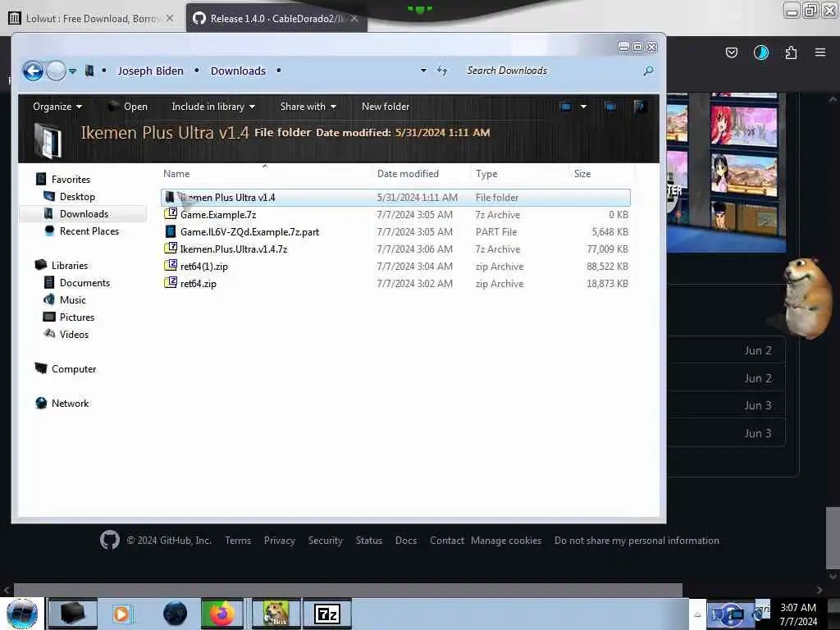Click the media player taskbar icon
Image resolution: width=840 pixels, height=630 pixels.
tap(121, 614)
